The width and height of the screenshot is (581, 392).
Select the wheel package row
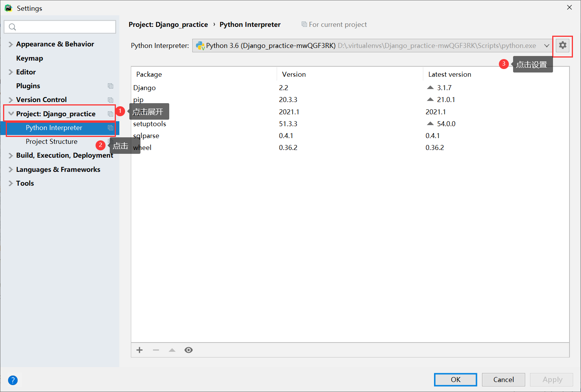[x=350, y=148]
